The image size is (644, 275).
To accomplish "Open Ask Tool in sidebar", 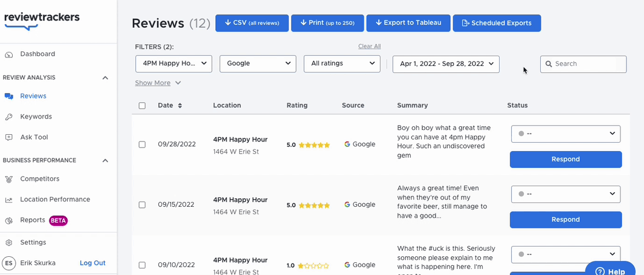I will click(x=34, y=137).
